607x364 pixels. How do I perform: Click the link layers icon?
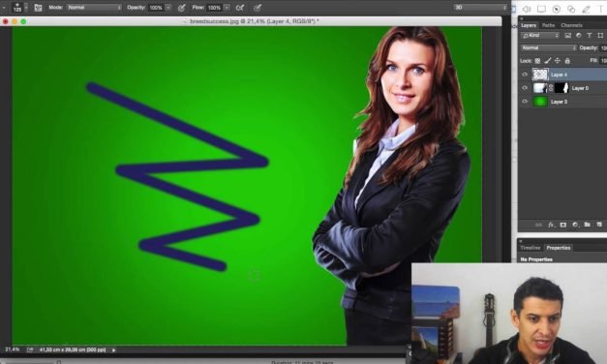(538, 225)
